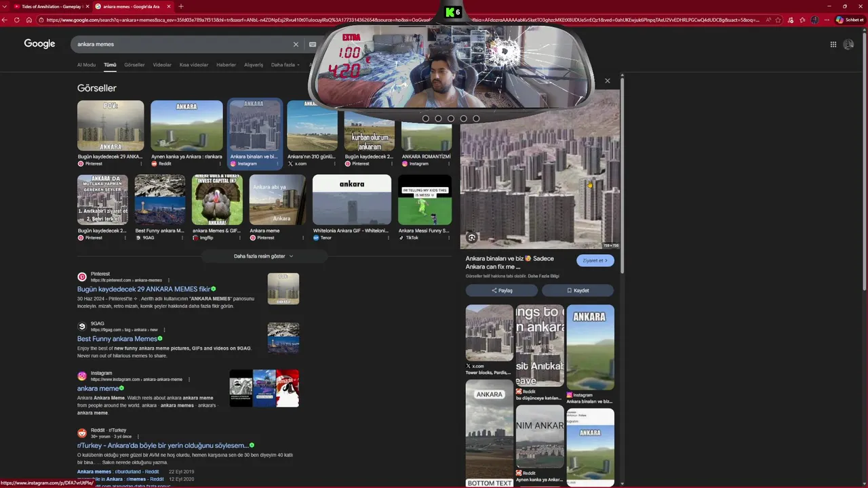Click the 'Ziyaret et' button

pyautogui.click(x=595, y=260)
